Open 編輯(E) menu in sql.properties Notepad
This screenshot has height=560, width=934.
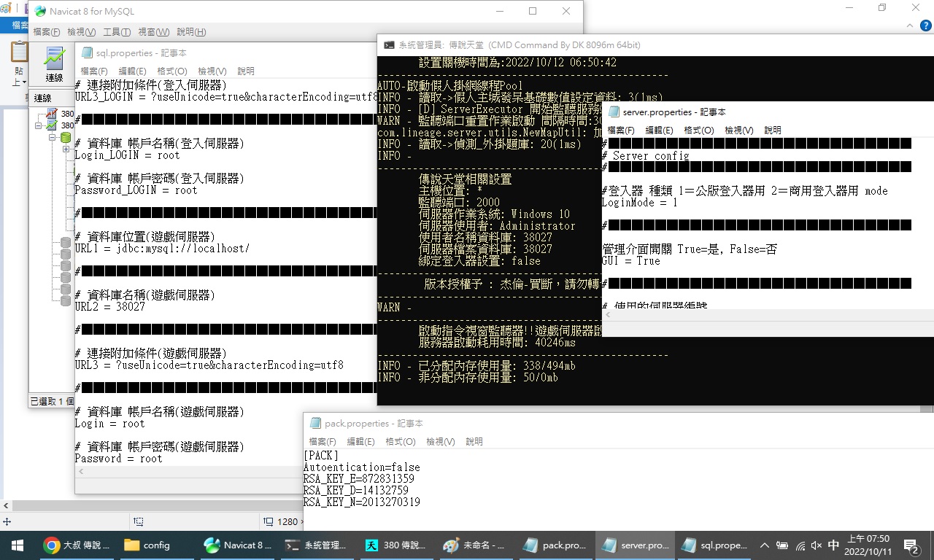coord(132,71)
